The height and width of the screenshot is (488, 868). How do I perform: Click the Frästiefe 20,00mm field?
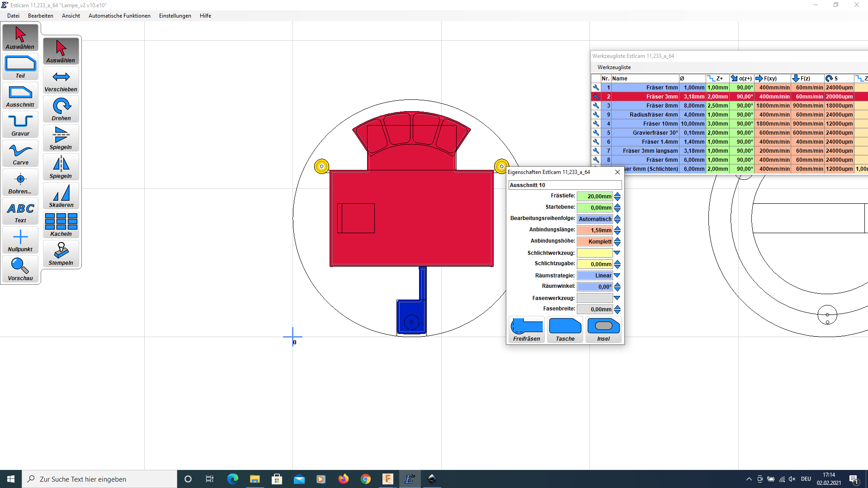(x=594, y=197)
